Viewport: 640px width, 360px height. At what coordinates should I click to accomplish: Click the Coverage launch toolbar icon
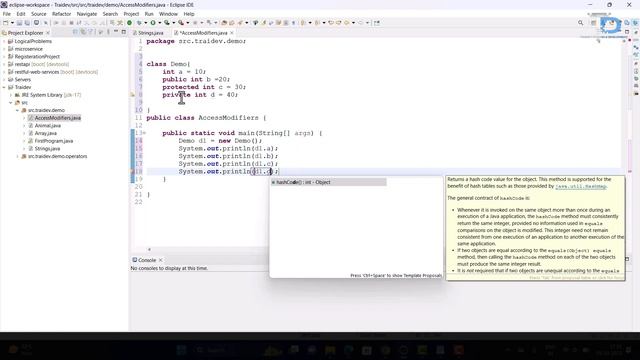click(167, 23)
